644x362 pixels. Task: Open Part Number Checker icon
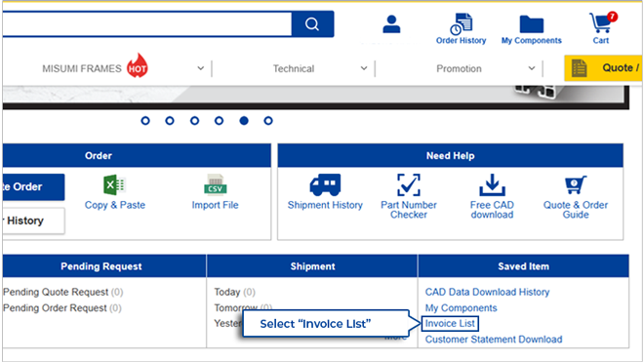click(409, 185)
